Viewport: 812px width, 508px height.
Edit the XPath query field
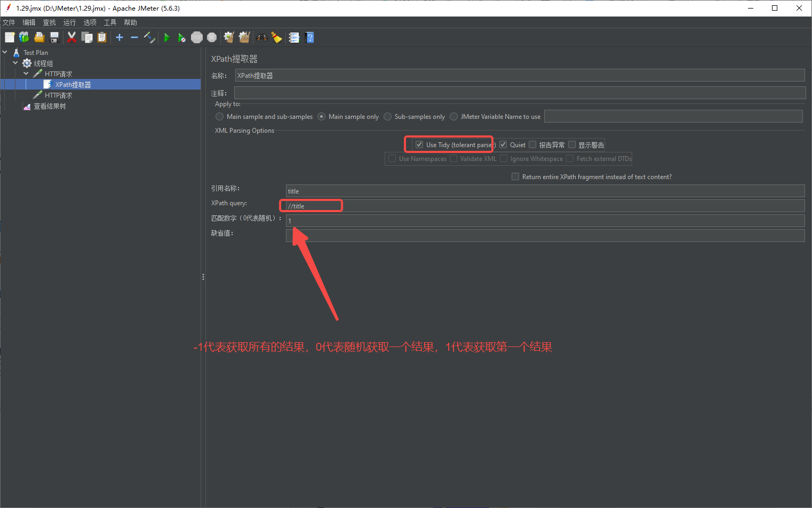pyautogui.click(x=545, y=206)
